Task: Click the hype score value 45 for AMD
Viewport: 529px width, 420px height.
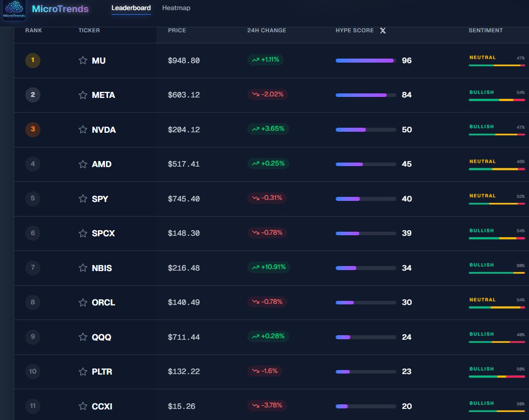Action: coord(406,164)
